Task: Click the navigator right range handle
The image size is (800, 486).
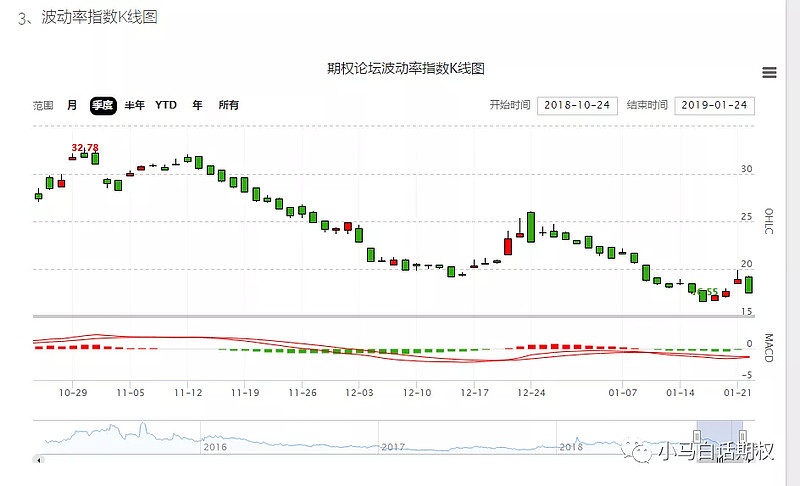Action: point(743,437)
